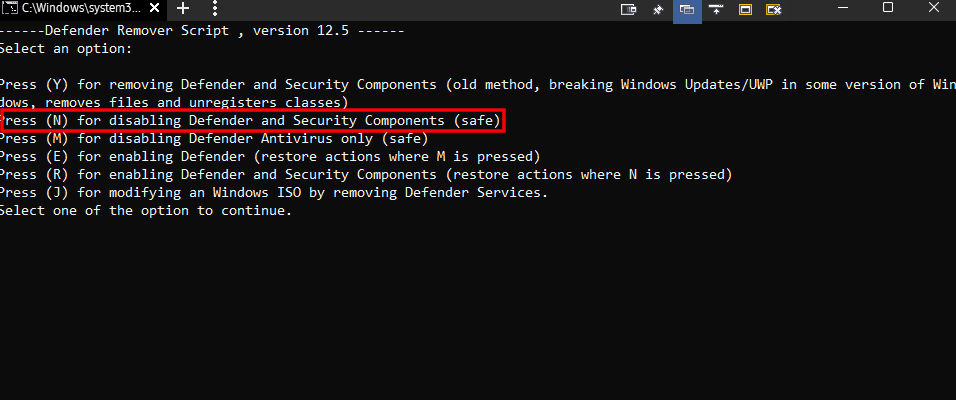Click the Press (R) restore actions line

(x=366, y=175)
